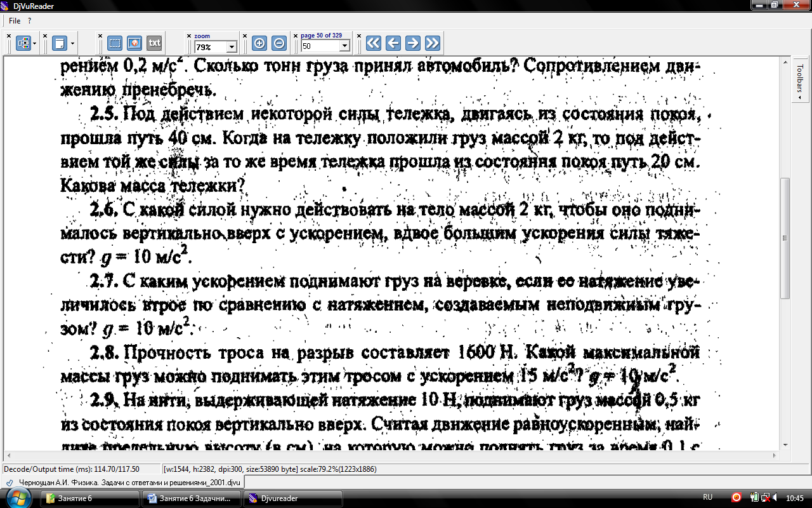Switch to the Занятие 6 Задачни... Word document
The width and height of the screenshot is (812, 508).
pyautogui.click(x=192, y=498)
